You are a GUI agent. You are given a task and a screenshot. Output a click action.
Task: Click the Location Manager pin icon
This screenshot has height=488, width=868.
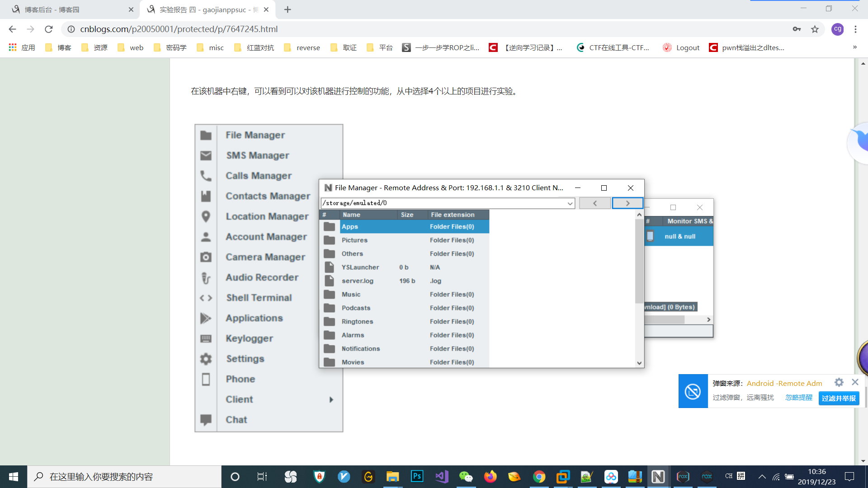206,216
